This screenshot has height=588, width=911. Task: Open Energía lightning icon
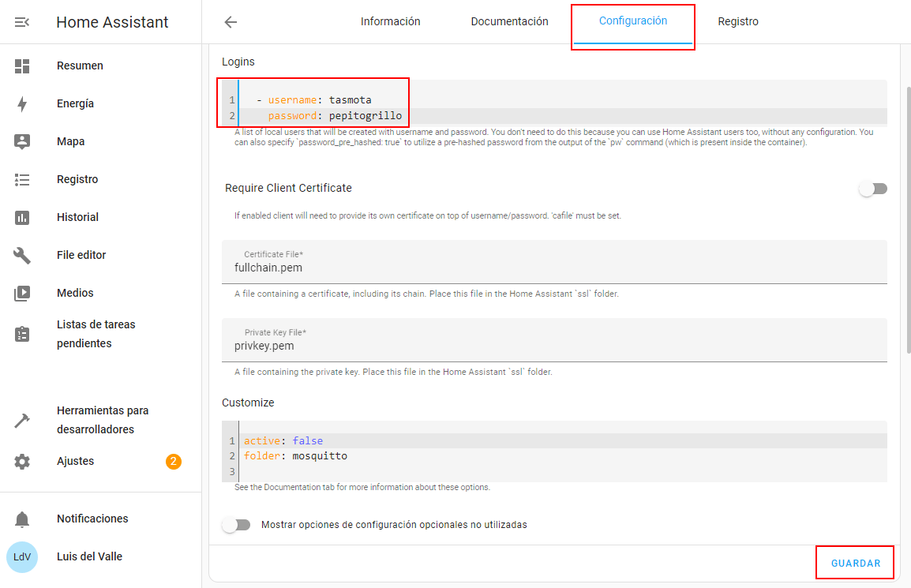coord(22,104)
